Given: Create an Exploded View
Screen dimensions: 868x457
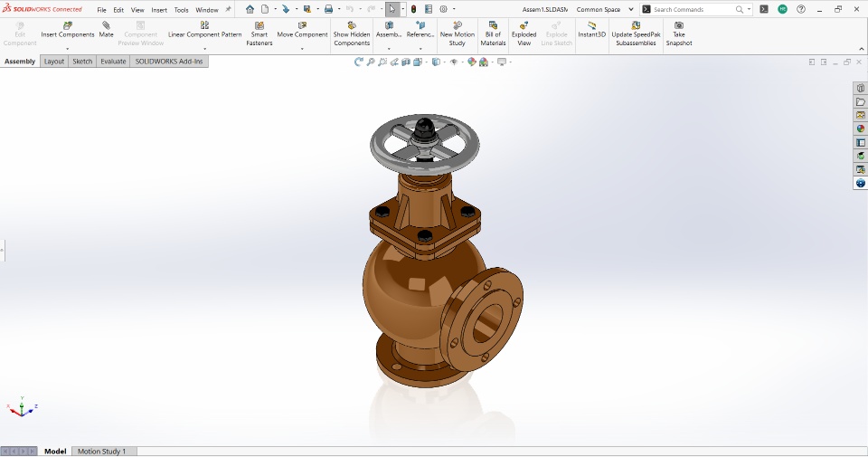Looking at the screenshot, I should coord(524,33).
